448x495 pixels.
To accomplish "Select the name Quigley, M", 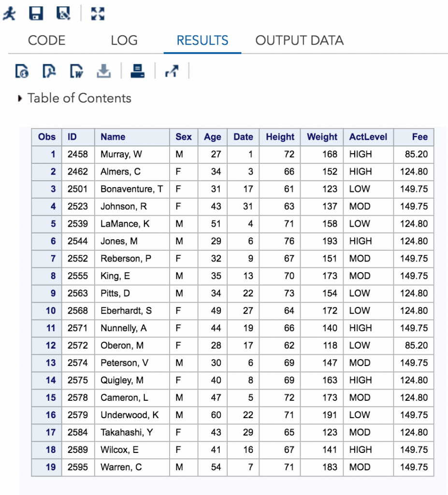I will [122, 380].
